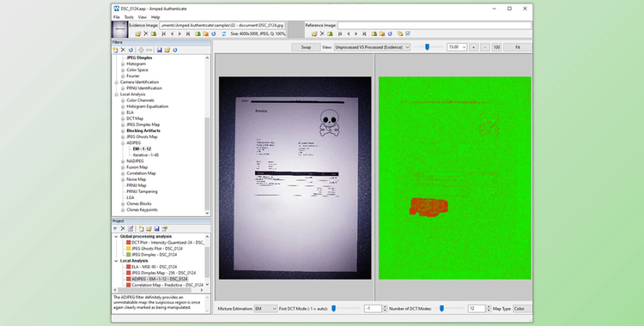Click the - zoom out button
The width and height of the screenshot is (644, 326).
(485, 47)
